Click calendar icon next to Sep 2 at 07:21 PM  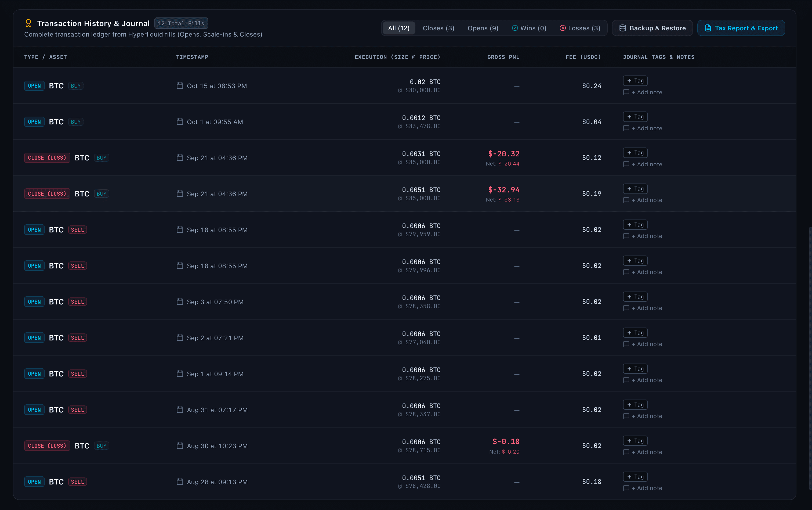[180, 338]
